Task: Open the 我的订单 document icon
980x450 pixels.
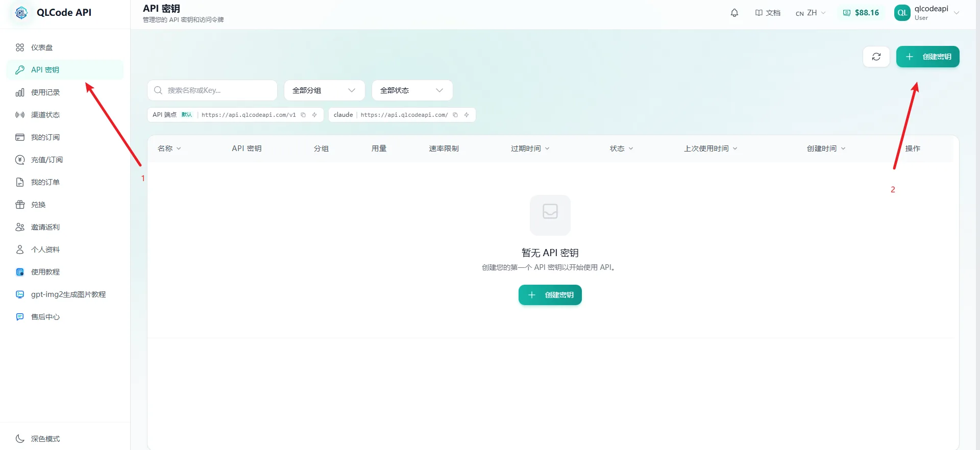Action: tap(20, 182)
